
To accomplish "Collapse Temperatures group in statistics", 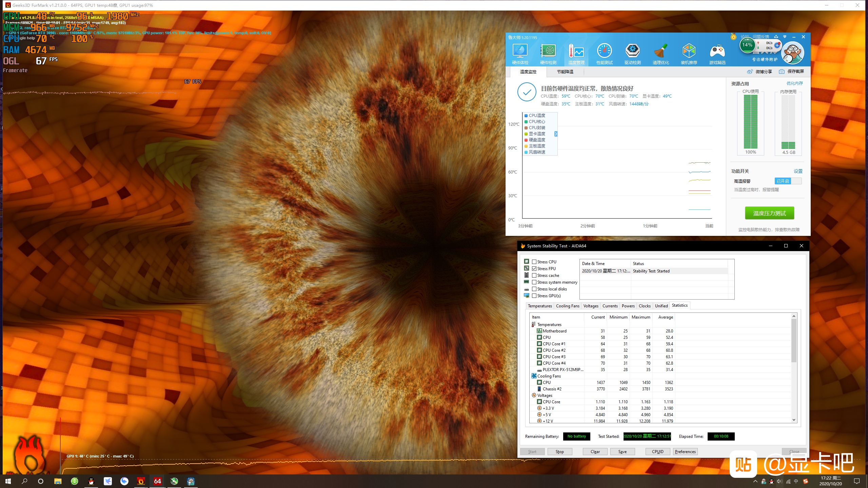I will [x=534, y=324].
